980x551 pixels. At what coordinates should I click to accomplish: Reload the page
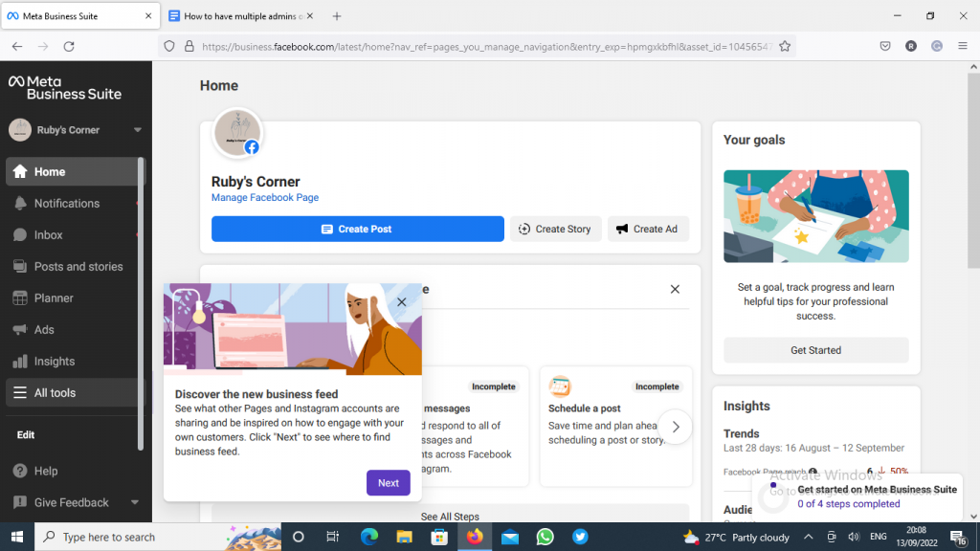[x=69, y=46]
